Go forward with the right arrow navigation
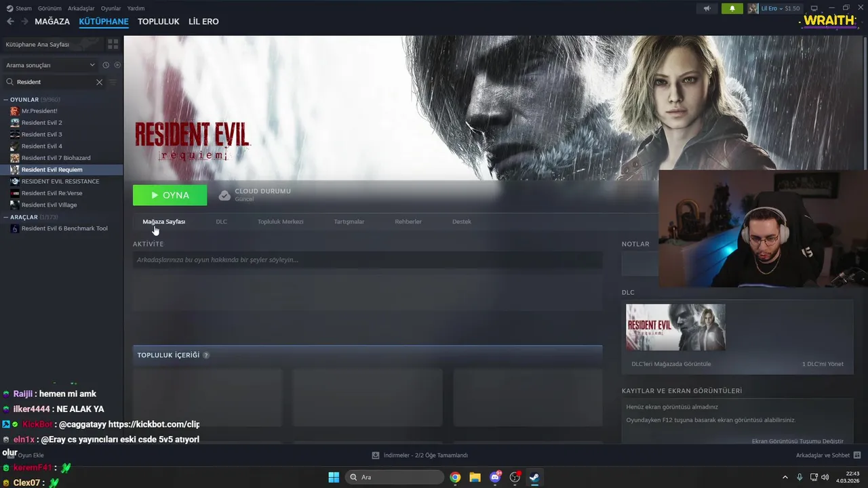Screen dimensions: 868x488 pyautogui.click(x=24, y=22)
